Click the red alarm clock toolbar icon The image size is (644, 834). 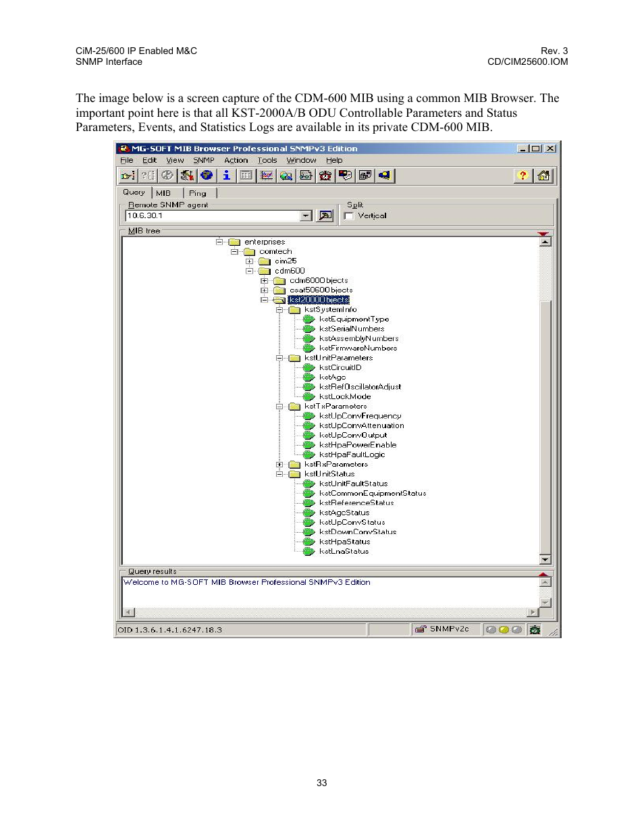(x=325, y=176)
